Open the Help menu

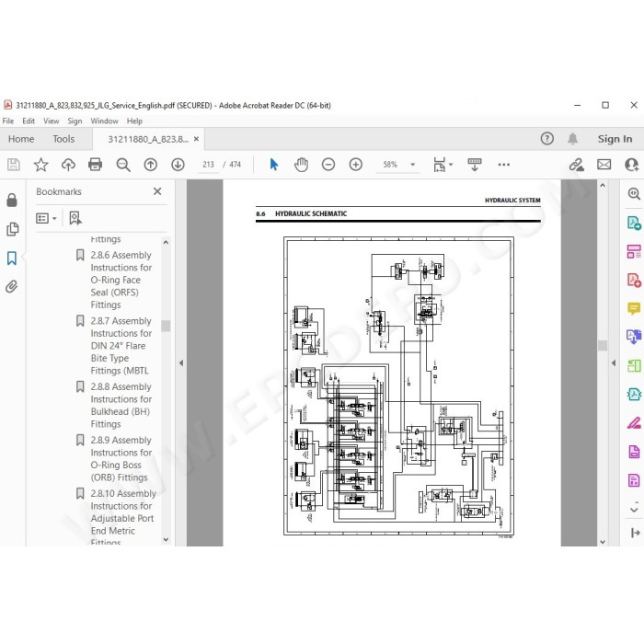click(134, 121)
